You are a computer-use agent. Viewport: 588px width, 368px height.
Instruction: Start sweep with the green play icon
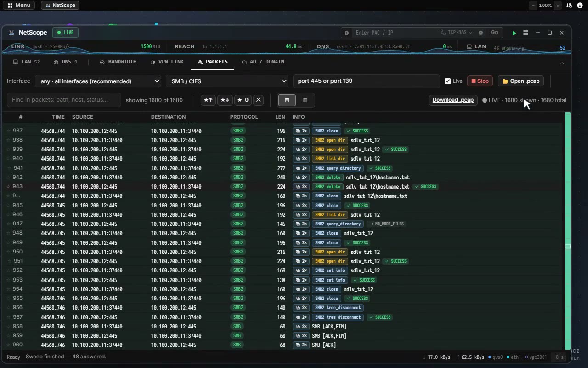coord(514,33)
